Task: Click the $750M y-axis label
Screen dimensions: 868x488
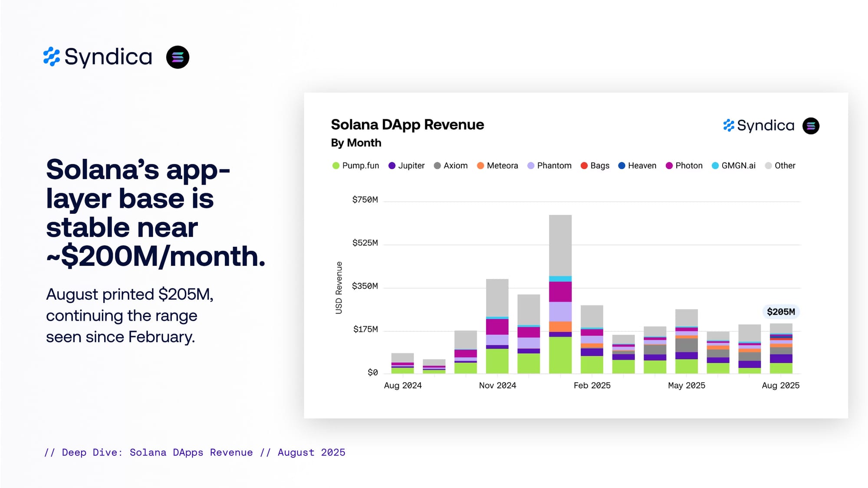Action: point(365,200)
